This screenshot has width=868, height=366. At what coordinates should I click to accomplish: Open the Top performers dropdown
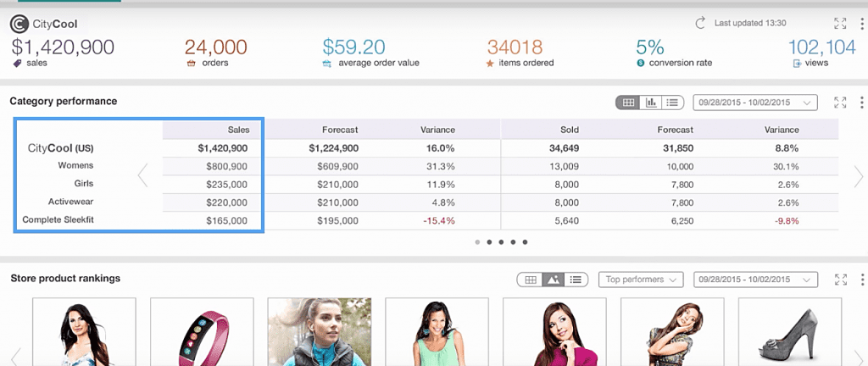(x=641, y=280)
